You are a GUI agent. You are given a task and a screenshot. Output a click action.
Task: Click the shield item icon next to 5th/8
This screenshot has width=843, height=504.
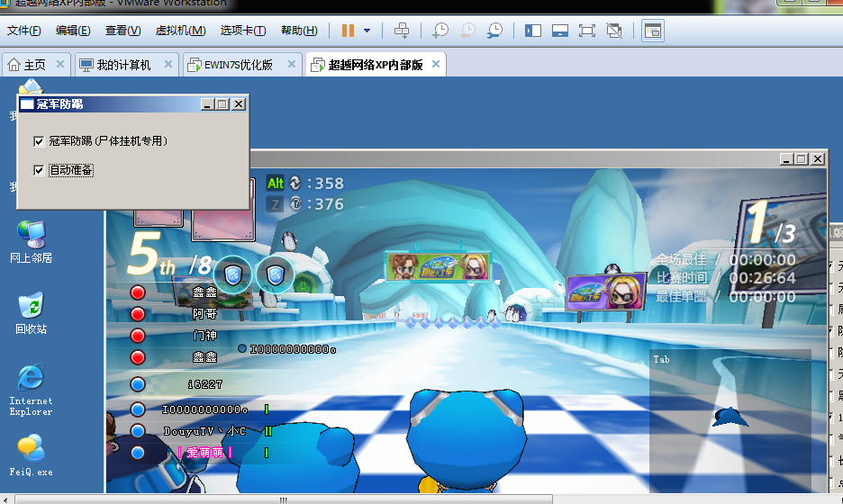click(232, 275)
